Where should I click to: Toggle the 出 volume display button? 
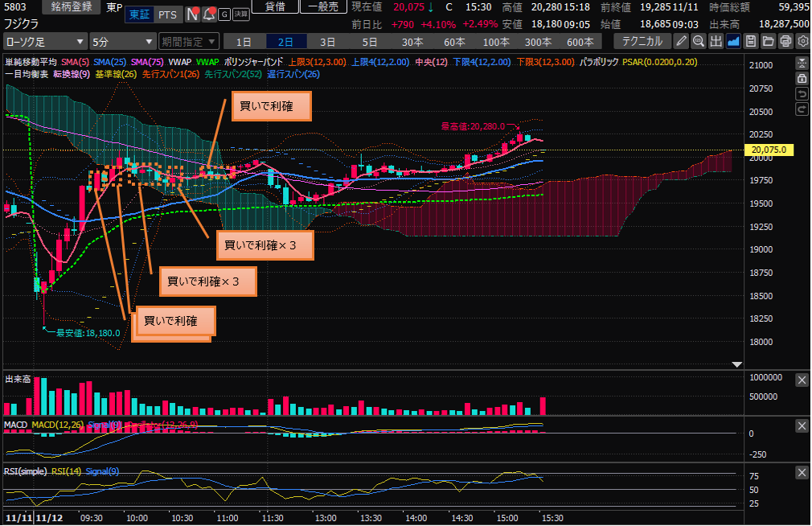point(716,41)
